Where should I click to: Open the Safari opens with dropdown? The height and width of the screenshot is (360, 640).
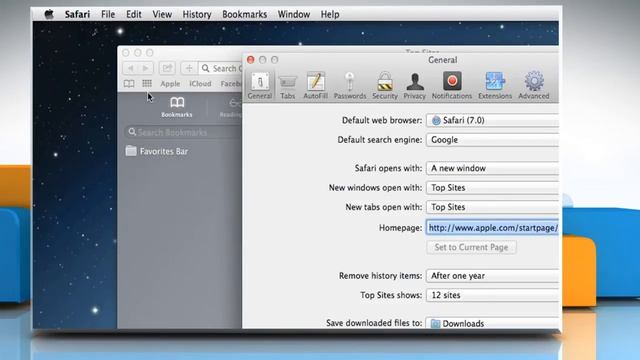pyautogui.click(x=492, y=168)
